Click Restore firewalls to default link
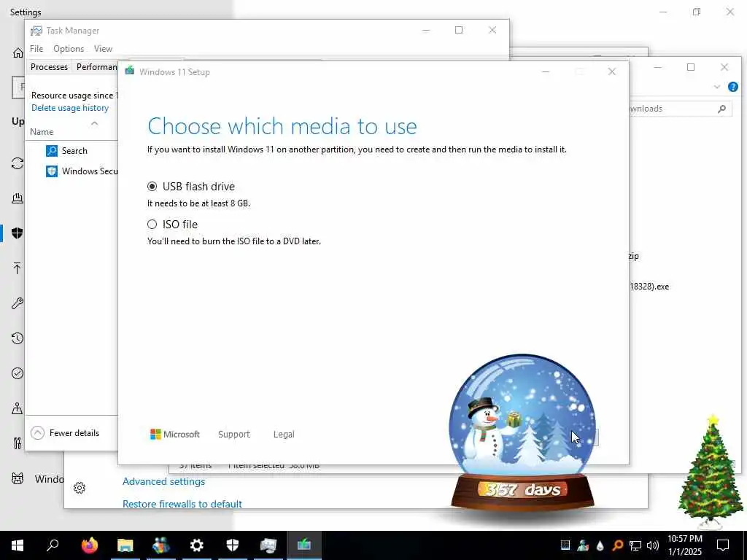Screen dimensions: 747x560 point(182,504)
